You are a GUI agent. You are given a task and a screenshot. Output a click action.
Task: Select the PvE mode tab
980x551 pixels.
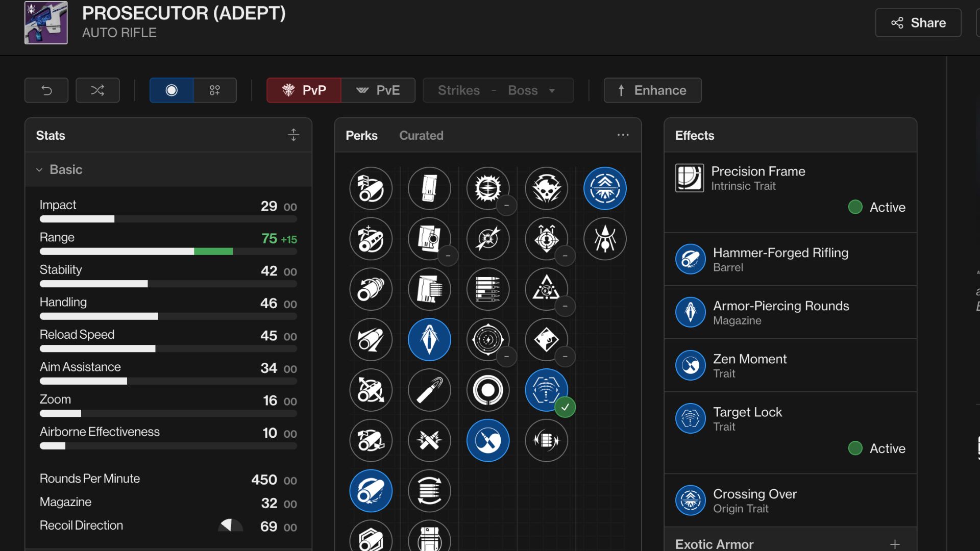[x=378, y=90]
